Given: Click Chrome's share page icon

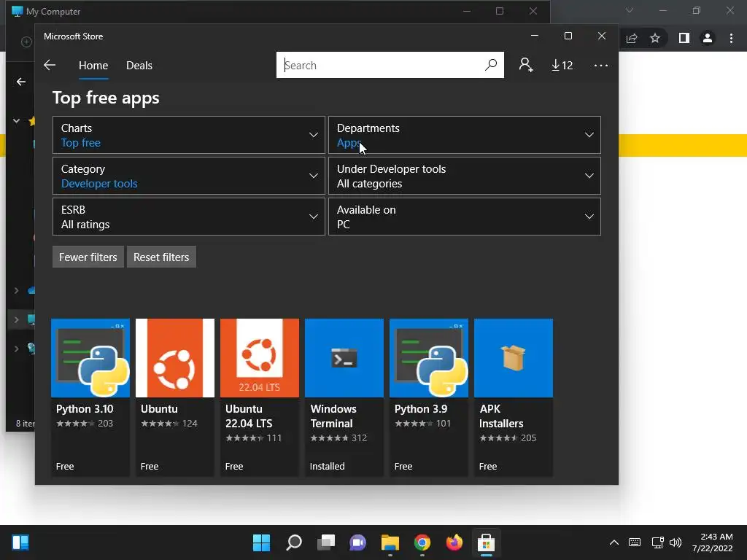Looking at the screenshot, I should 632,38.
